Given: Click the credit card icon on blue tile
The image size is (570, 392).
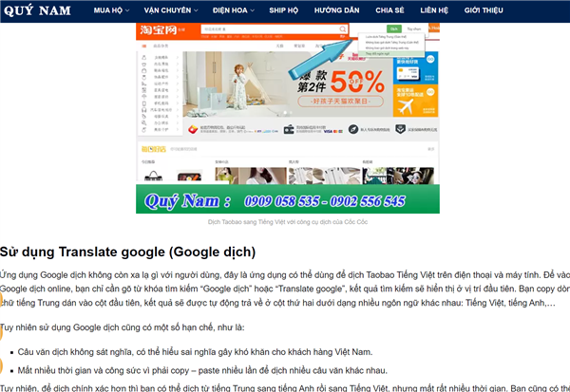Looking at the screenshot, I should [408, 73].
